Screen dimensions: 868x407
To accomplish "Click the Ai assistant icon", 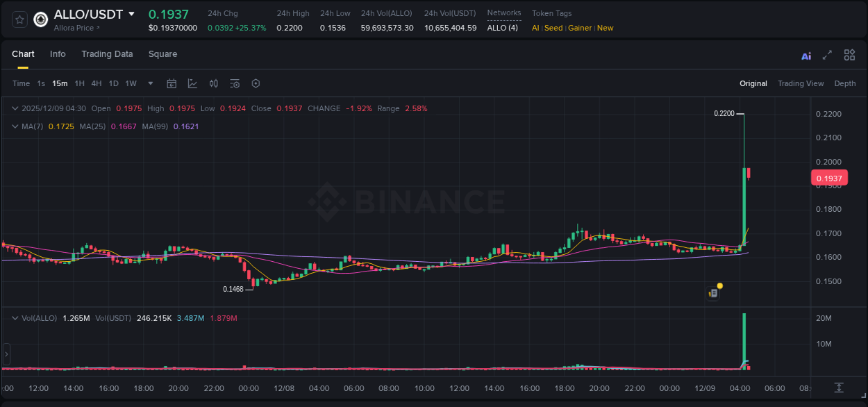I will tap(806, 54).
